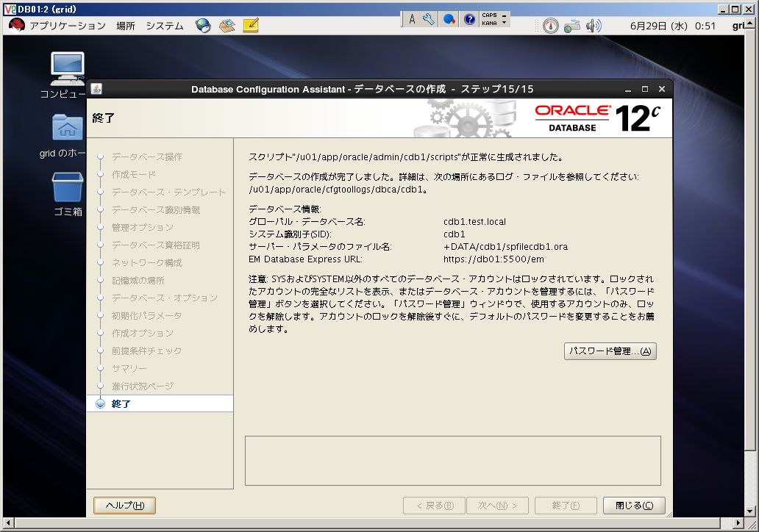Select the 記憶域の場所 step
Screen dimensions: 759x532
(x=138, y=281)
